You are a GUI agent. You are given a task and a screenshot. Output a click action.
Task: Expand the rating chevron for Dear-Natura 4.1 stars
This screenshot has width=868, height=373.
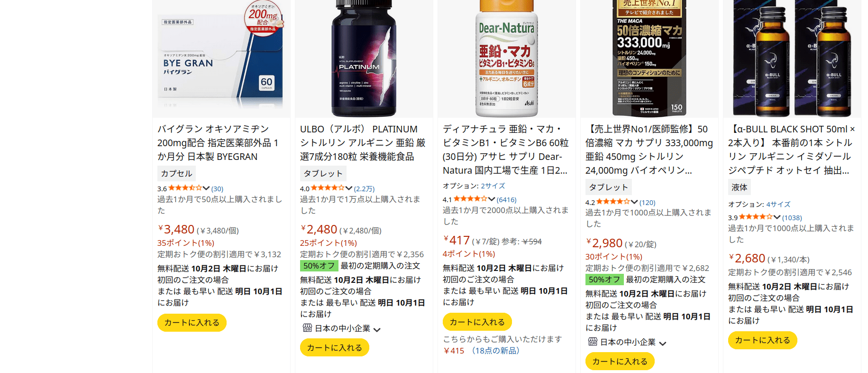(492, 199)
